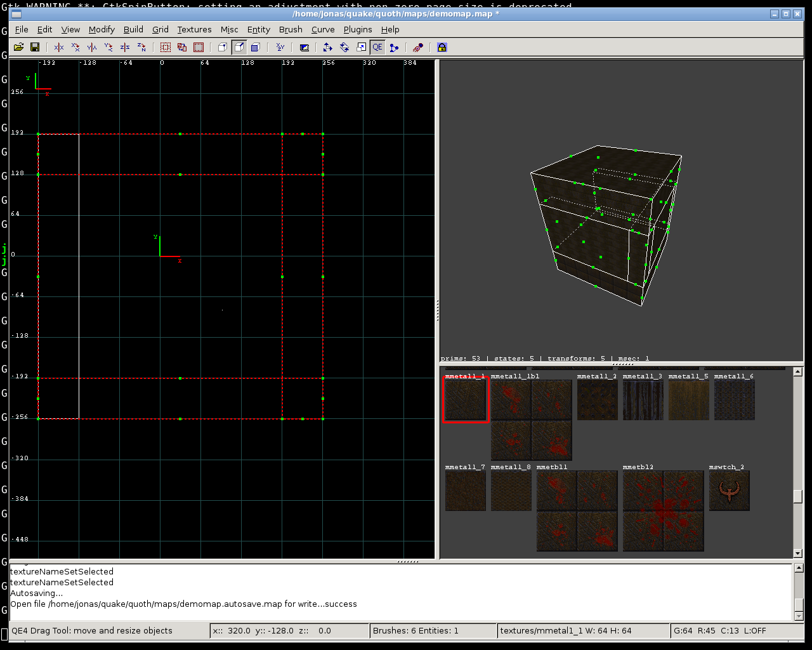Open the window menu in title bar
Screen dimensions: 812x650
(x=16, y=14)
